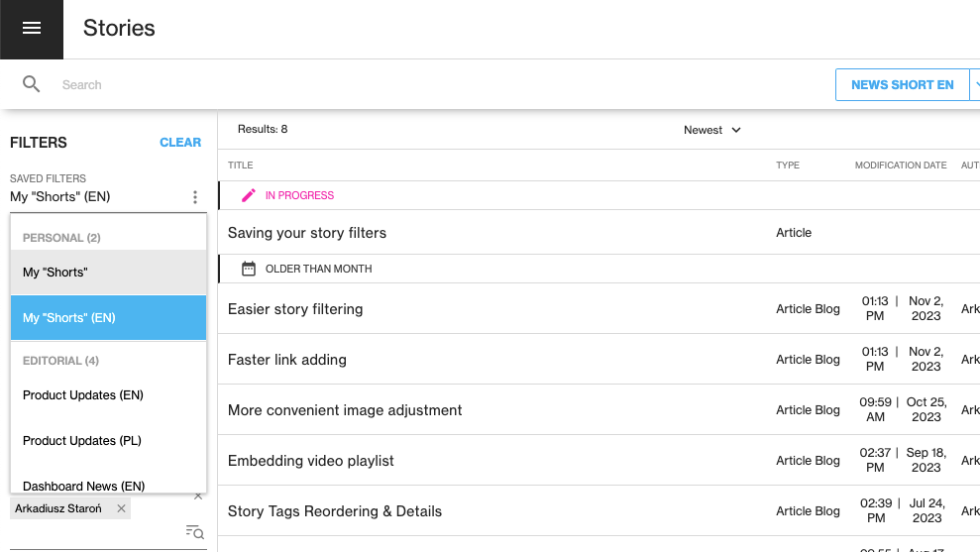Viewport: 980px width, 552px height.
Task: Click Nov 2, 2023 date of Faster link adding
Action: [x=926, y=359]
